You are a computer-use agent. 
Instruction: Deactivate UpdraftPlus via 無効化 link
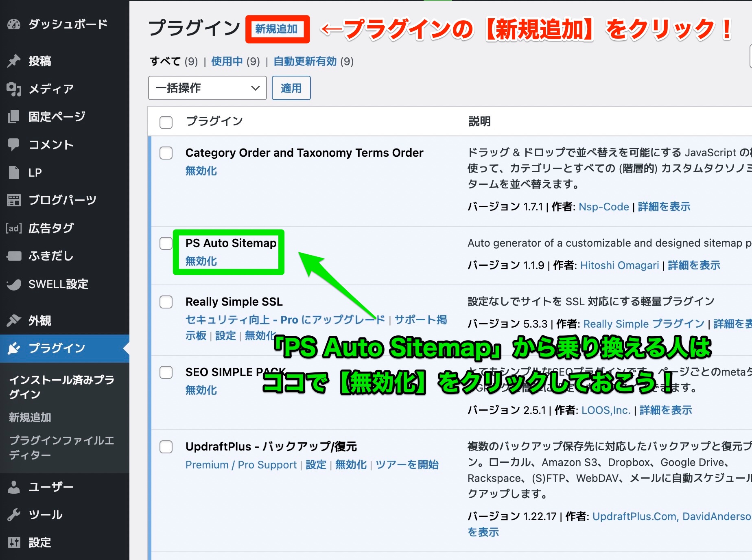[351, 465]
